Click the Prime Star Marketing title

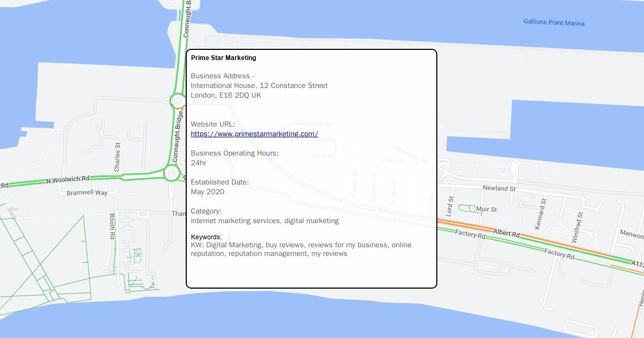(x=223, y=58)
